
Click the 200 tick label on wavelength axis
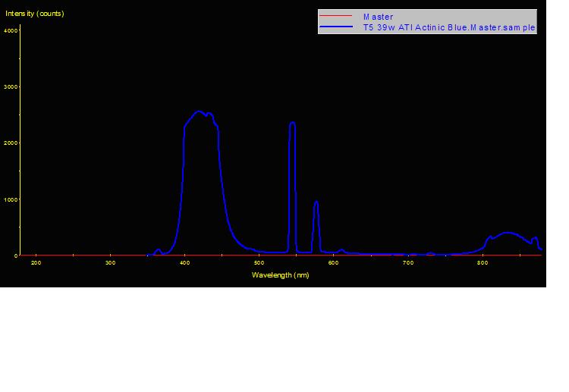(x=36, y=263)
